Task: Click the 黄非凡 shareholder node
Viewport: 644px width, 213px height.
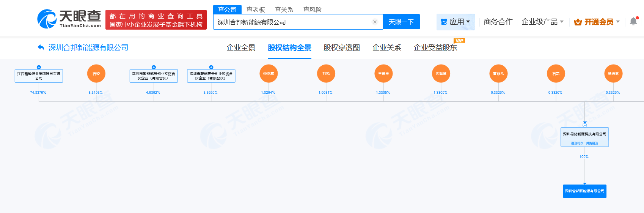Action: (x=498, y=74)
